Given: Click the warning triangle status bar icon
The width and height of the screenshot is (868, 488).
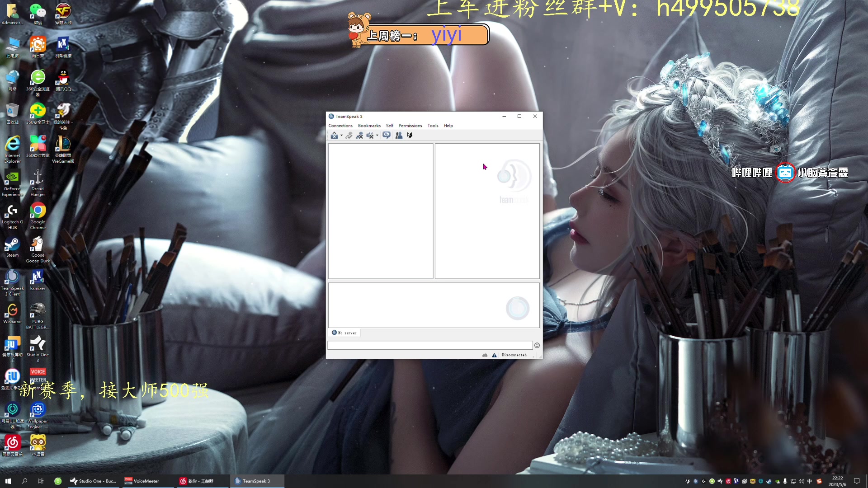Looking at the screenshot, I should tap(494, 355).
